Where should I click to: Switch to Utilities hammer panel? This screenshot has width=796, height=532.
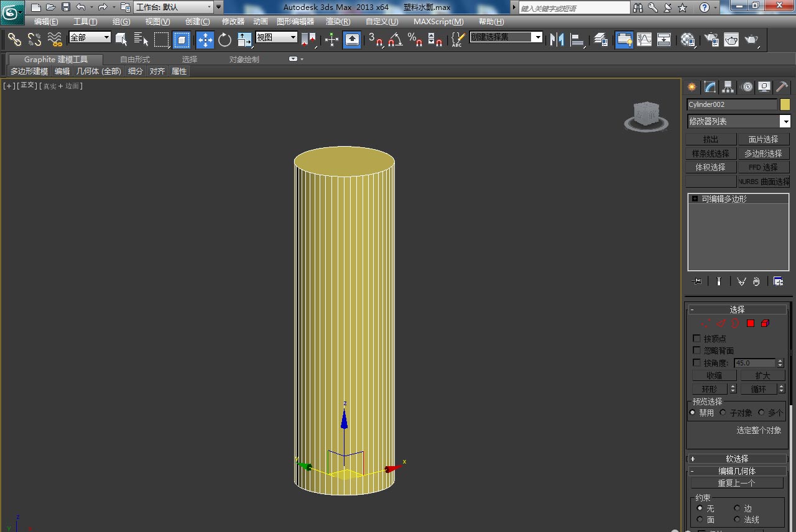click(x=782, y=87)
